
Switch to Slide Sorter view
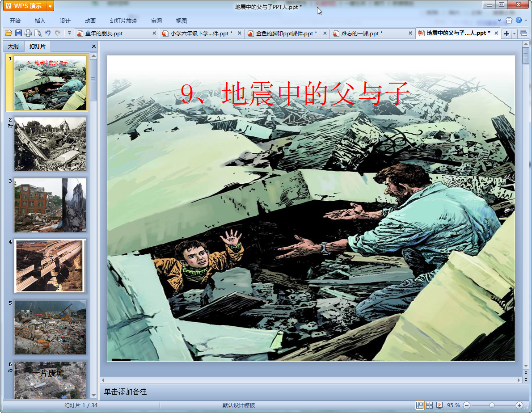429,405
